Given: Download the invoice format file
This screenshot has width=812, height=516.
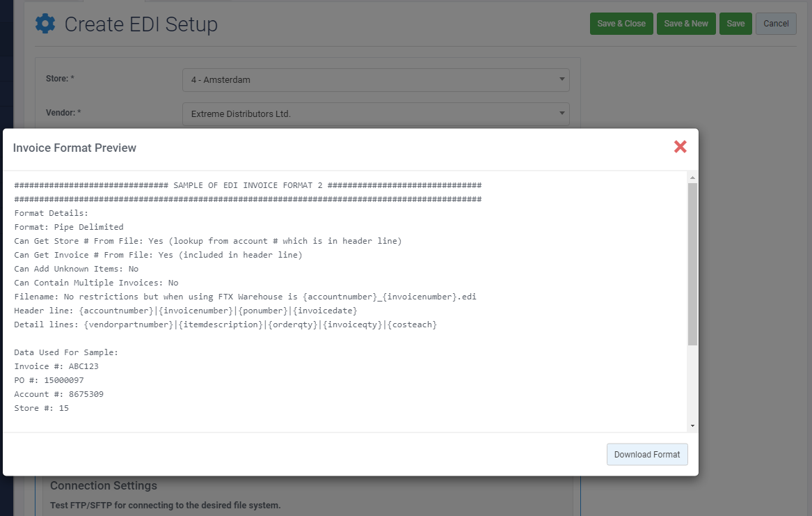Looking at the screenshot, I should click(x=647, y=455).
